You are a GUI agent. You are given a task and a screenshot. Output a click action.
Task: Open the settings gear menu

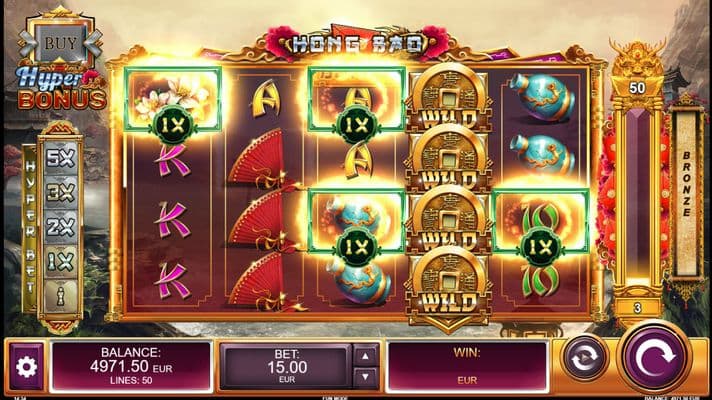(x=26, y=367)
